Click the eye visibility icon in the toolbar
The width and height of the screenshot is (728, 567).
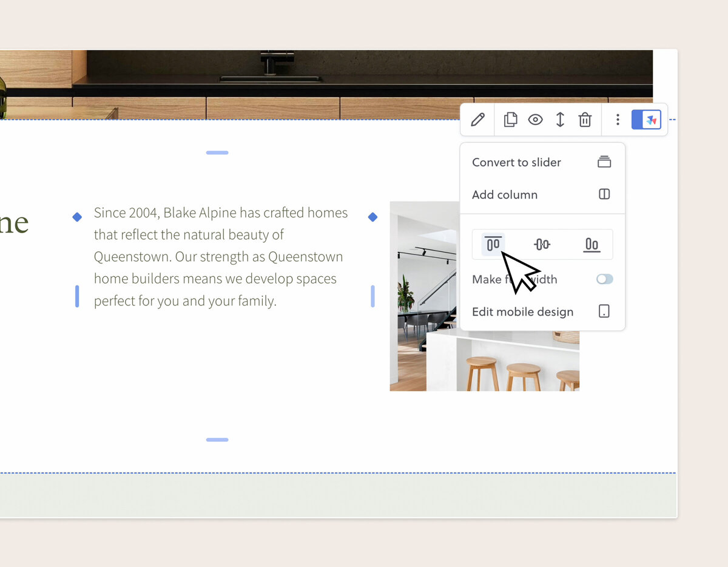point(535,120)
